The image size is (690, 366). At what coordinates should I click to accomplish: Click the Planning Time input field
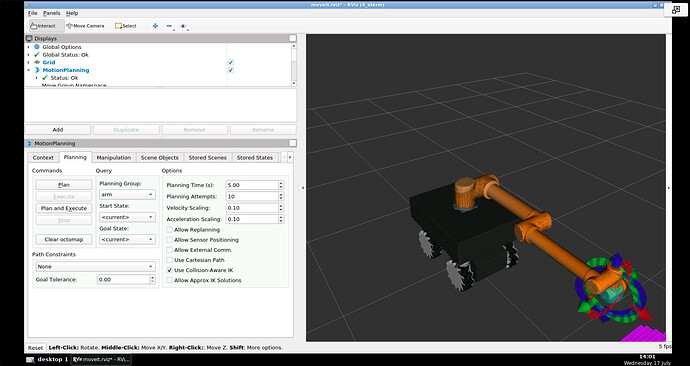coord(251,185)
